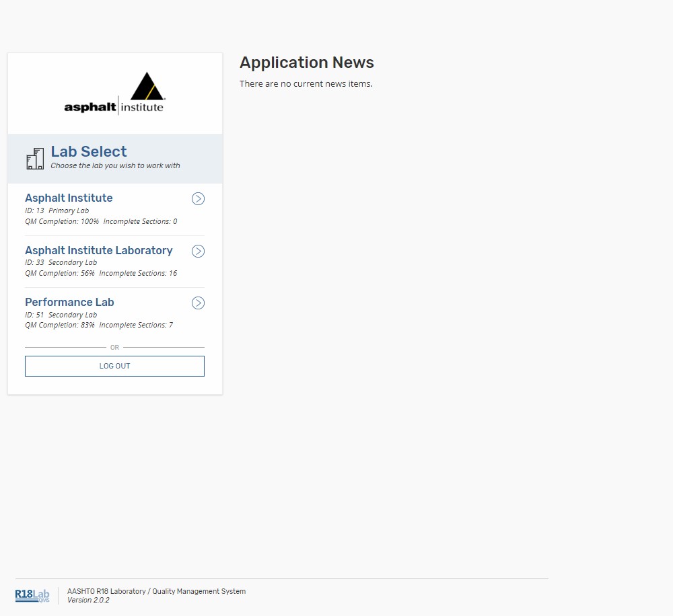This screenshot has height=616, width=673.
Task: Click the QM Completion 83% status line
Action: pyautogui.click(x=99, y=325)
